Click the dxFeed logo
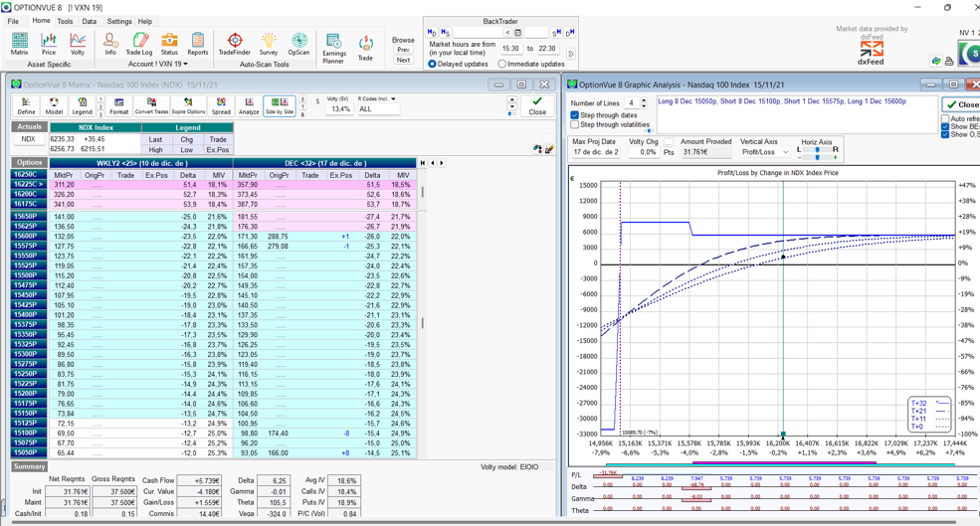Image resolution: width=980 pixels, height=526 pixels. (871, 53)
